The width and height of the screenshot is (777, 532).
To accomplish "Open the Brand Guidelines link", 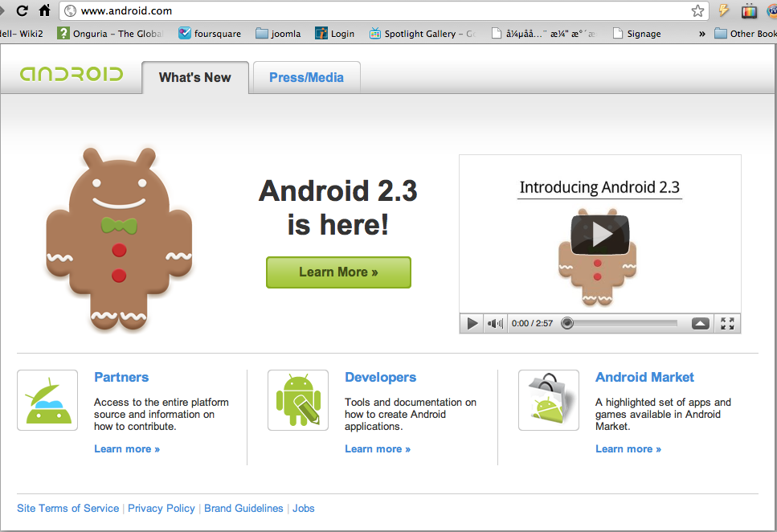I will 243,508.
